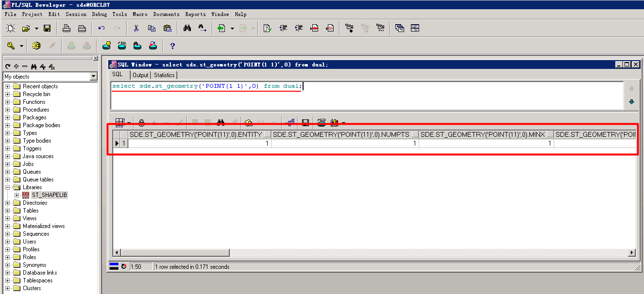Viewport: 644px width, 294px height.
Task: Switch to the Statistics tab
Action: tap(164, 75)
